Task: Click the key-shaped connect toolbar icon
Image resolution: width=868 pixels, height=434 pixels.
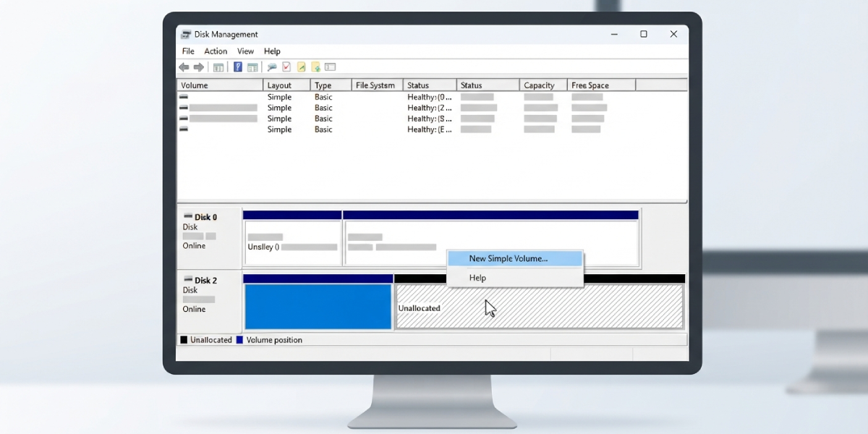Action: click(272, 67)
